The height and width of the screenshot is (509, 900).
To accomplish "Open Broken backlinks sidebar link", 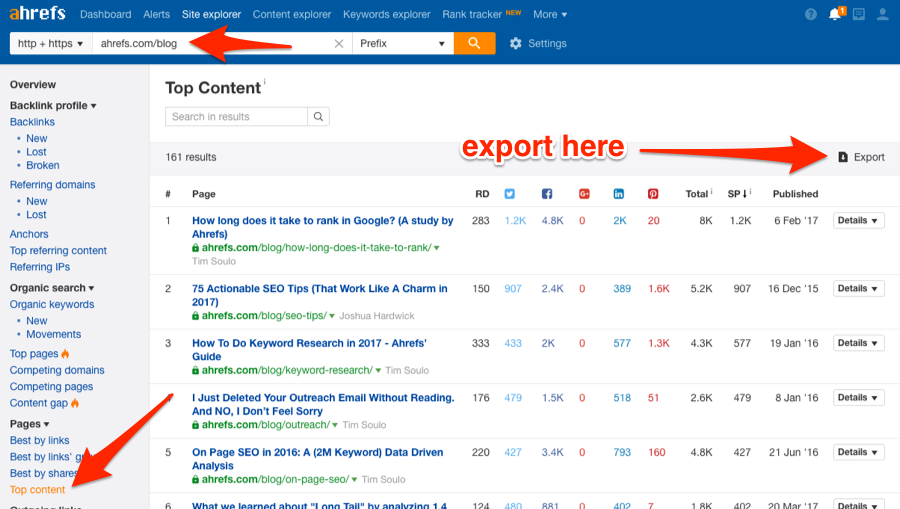I will click(x=42, y=165).
